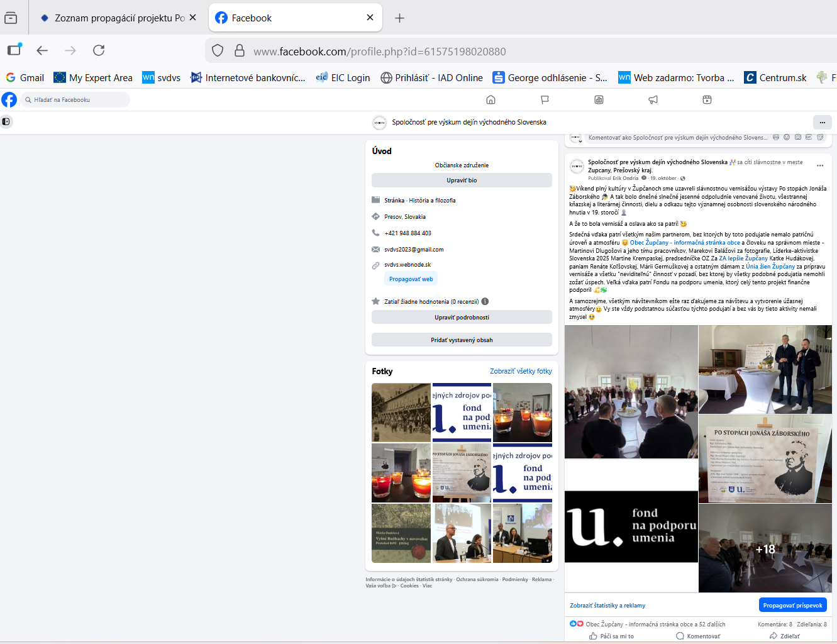The height and width of the screenshot is (644, 837).
Task: Open Zobraziť všetky fotky link
Action: point(521,372)
